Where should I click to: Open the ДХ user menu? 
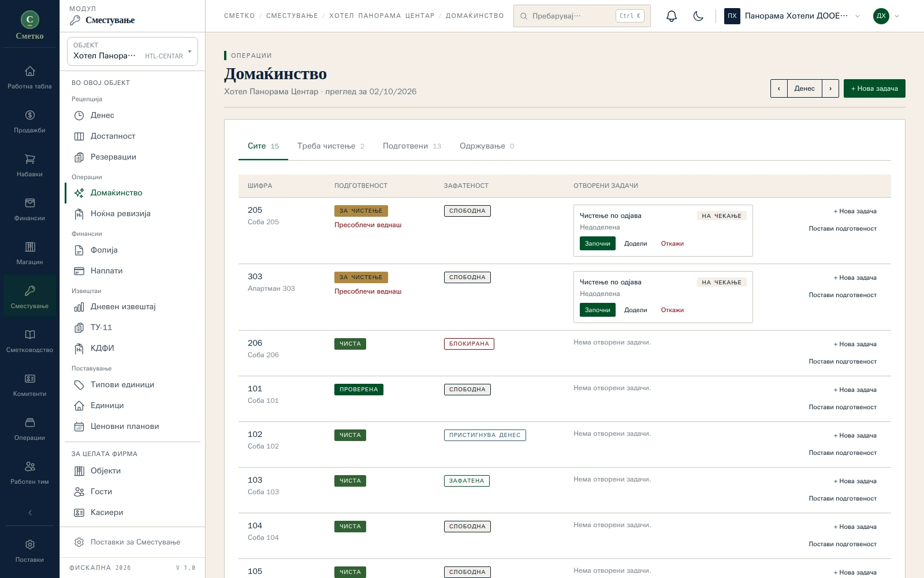(x=886, y=16)
